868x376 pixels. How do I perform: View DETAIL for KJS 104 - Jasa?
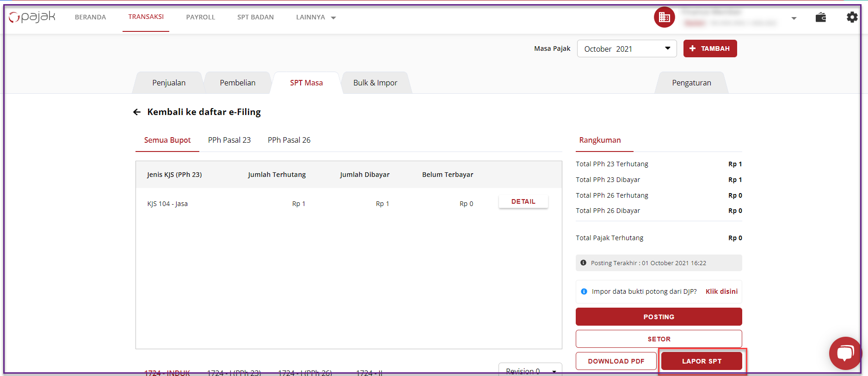tap(523, 202)
